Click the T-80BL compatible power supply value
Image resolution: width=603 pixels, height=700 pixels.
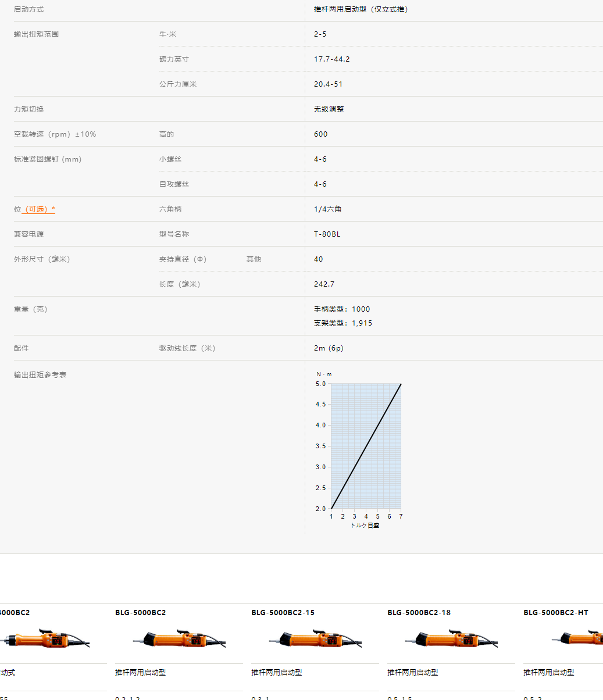pos(327,234)
